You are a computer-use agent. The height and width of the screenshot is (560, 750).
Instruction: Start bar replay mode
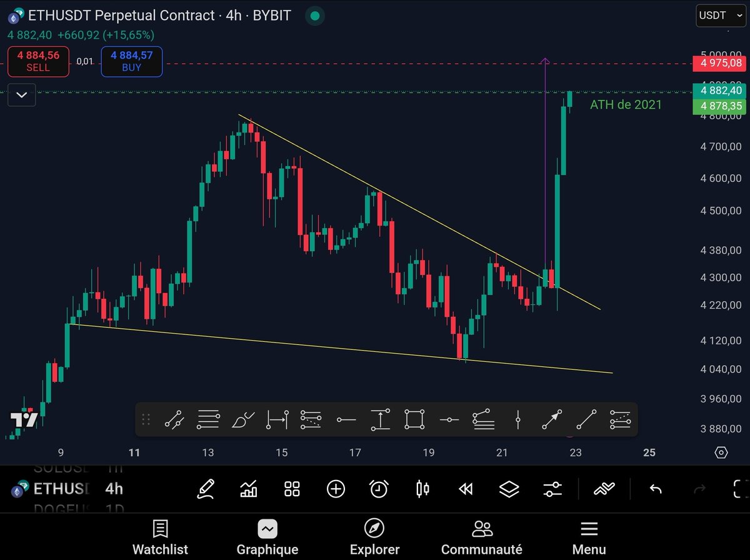466,489
